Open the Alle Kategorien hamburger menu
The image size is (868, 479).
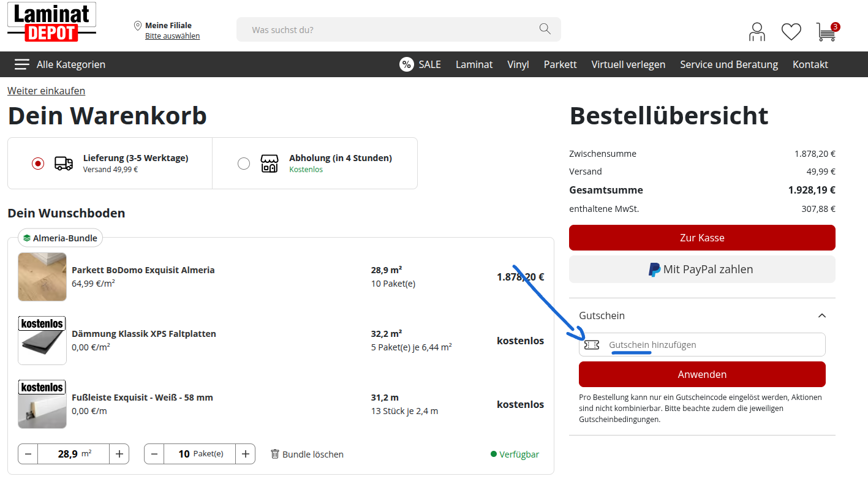(22, 64)
